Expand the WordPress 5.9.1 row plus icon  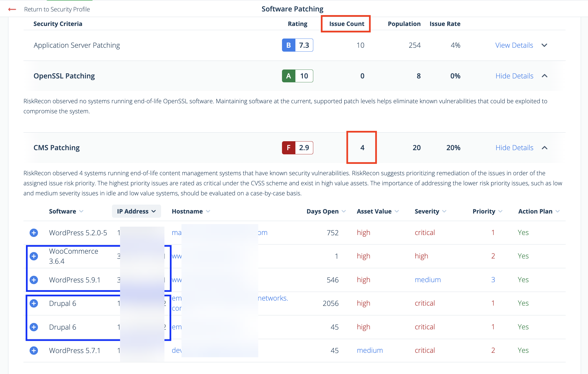(x=34, y=280)
